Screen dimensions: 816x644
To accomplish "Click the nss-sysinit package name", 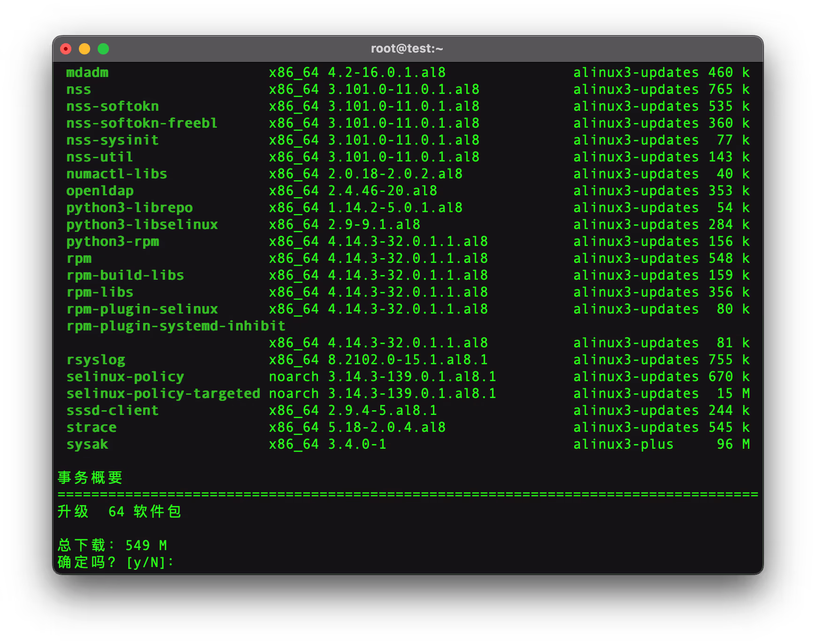I will pos(113,140).
